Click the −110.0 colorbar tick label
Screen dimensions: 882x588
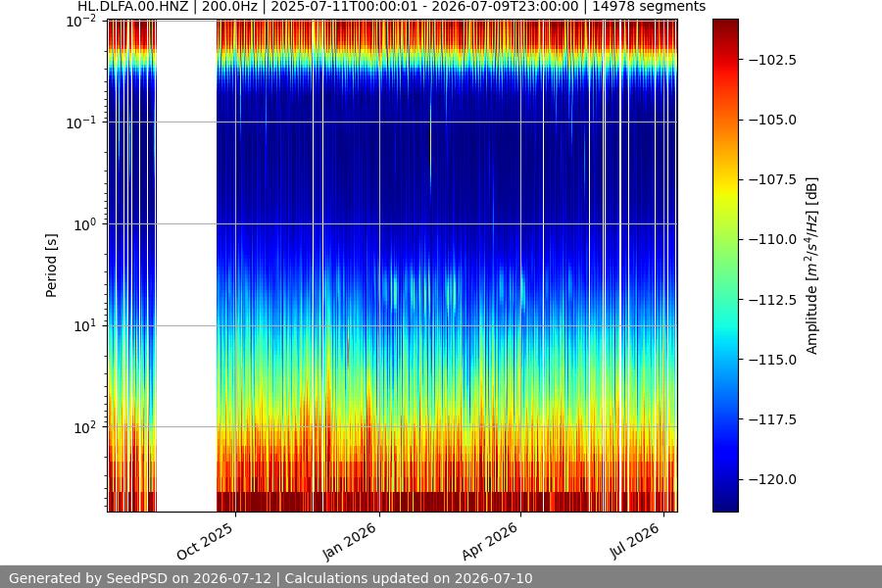pyautogui.click(x=772, y=240)
